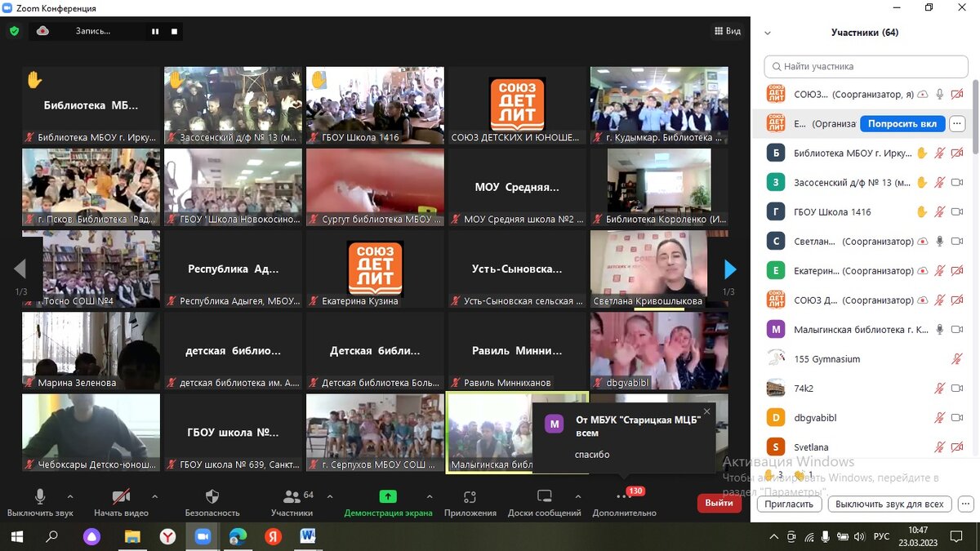
Task: Open Доски сообщений whiteboards
Action: 544,503
